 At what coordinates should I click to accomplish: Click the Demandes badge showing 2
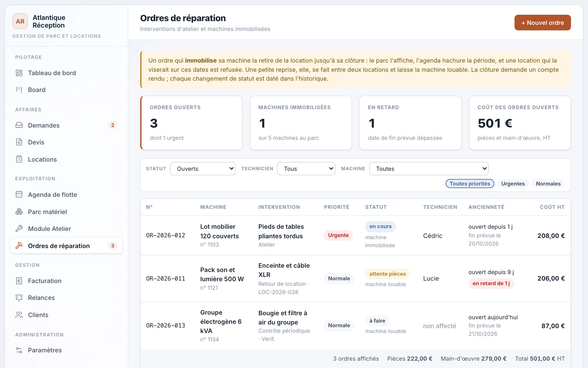pos(113,125)
